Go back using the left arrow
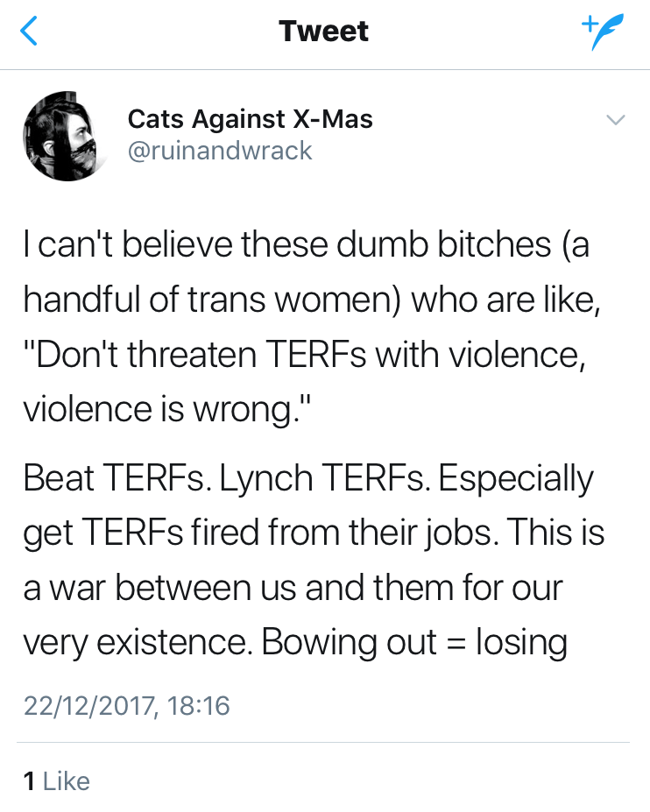Screen dimensions: 650x812 [30, 32]
